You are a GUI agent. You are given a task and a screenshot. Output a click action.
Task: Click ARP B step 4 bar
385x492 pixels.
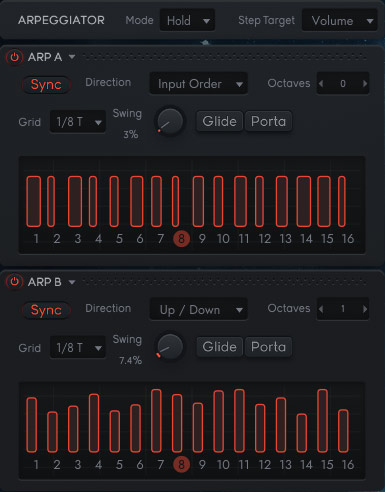[94, 423]
